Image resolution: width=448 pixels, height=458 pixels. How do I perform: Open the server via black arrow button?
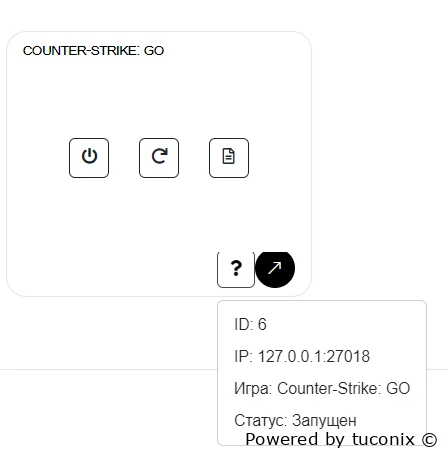(x=275, y=268)
